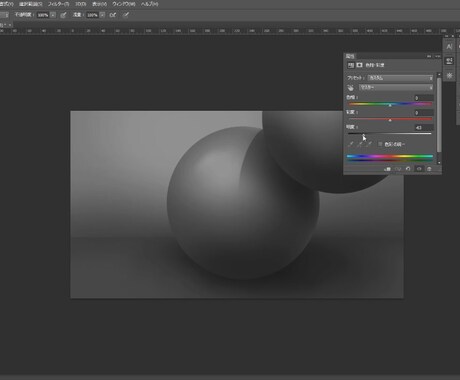Viewport: 460px width, 380px height.
Task: Click the brush opacity percentage field
Action: (x=43, y=15)
